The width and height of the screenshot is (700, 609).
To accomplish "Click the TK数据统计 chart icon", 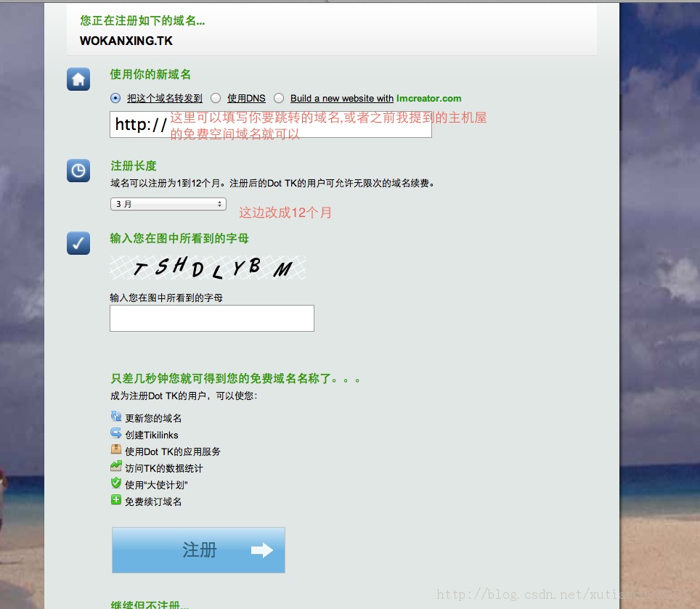I will tap(116, 467).
